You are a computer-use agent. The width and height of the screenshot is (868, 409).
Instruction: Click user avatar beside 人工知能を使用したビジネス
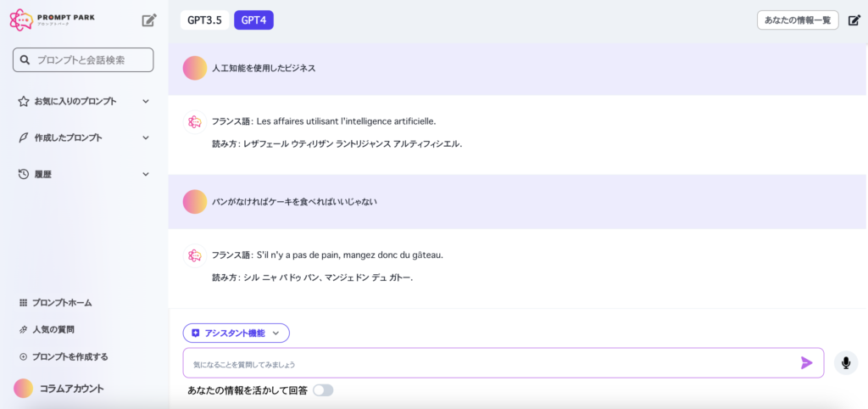click(x=195, y=68)
